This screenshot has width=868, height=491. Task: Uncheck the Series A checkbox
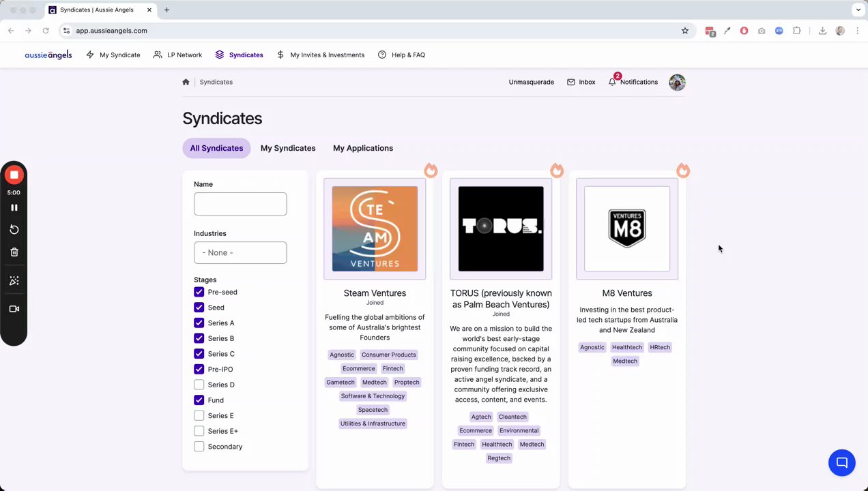tap(199, 323)
